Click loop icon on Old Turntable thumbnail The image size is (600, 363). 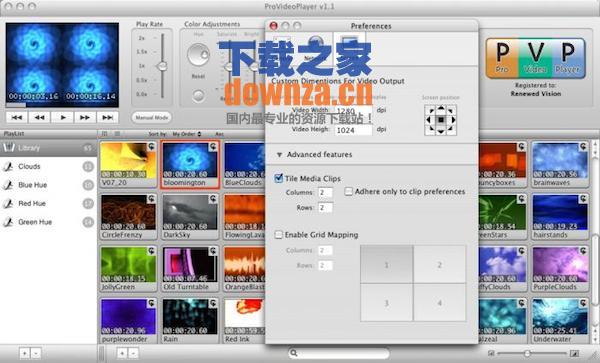[x=213, y=251]
